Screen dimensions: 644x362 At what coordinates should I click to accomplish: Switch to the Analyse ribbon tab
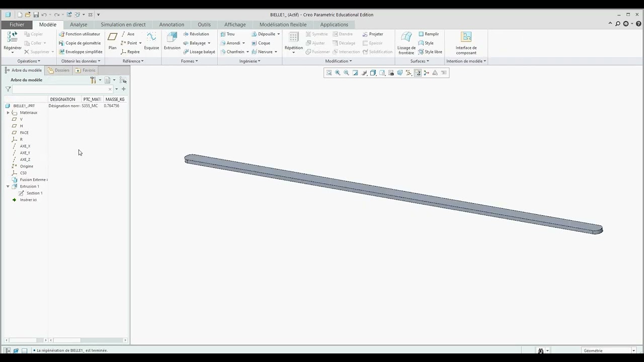[78, 25]
